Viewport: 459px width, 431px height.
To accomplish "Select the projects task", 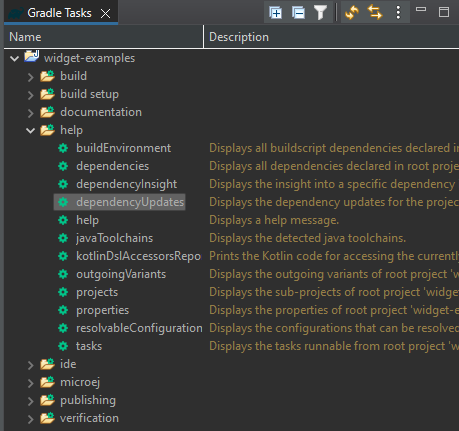I will click(x=97, y=292).
